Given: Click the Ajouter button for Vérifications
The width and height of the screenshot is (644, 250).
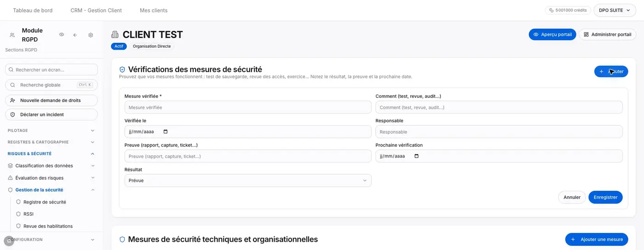Looking at the screenshot, I should pyautogui.click(x=611, y=71).
